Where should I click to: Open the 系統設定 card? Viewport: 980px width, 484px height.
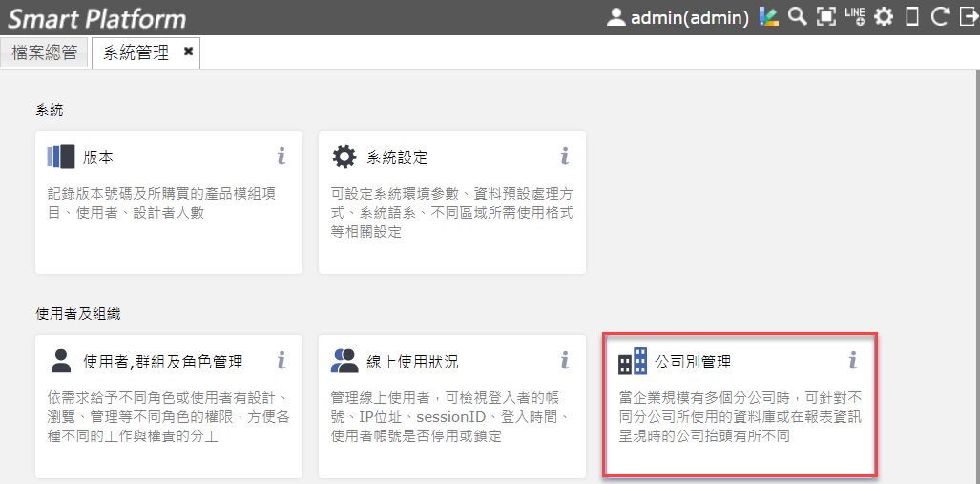pyautogui.click(x=452, y=202)
